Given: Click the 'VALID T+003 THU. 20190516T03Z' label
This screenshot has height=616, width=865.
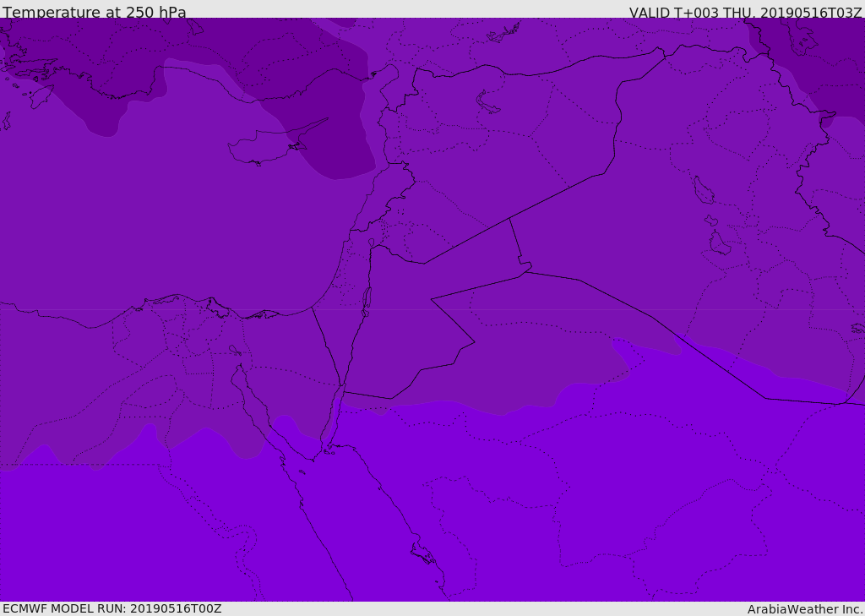Looking at the screenshot, I should (745, 13).
